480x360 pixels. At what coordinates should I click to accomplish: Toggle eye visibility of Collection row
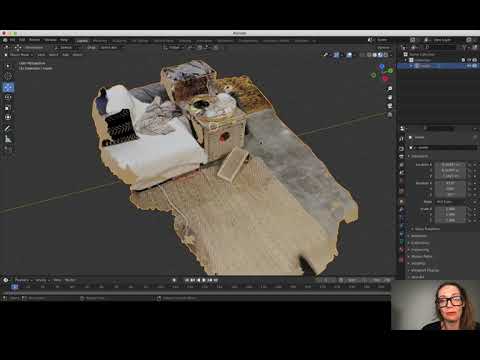(469, 60)
